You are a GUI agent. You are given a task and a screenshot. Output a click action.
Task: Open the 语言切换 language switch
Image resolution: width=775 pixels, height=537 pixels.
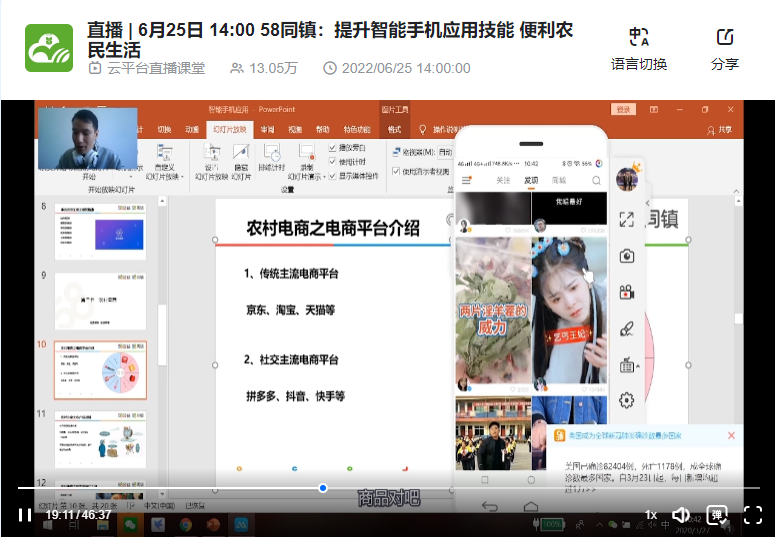(639, 49)
